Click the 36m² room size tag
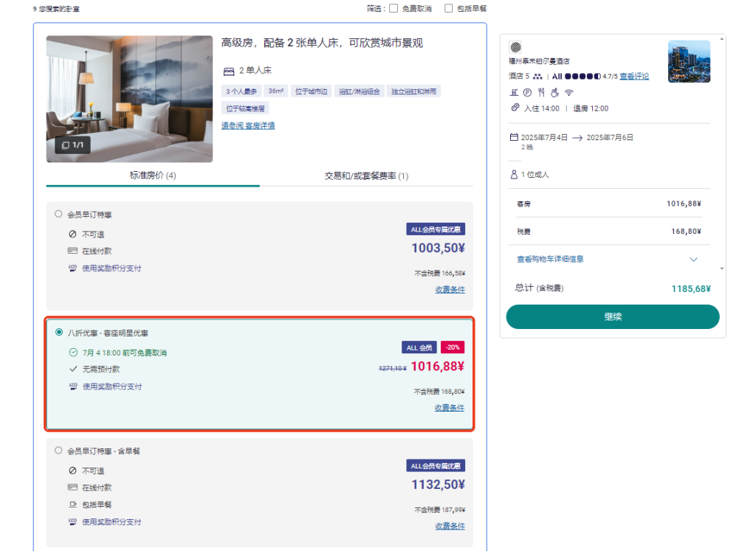756x551 pixels. point(276,91)
